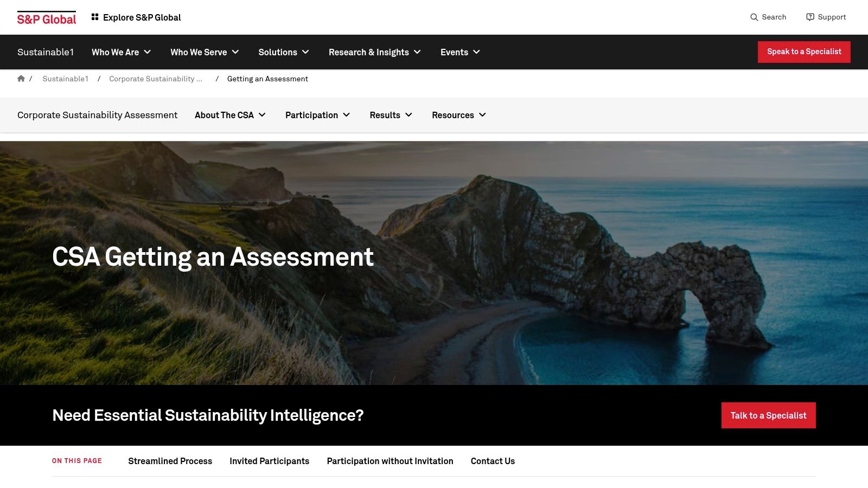Open the Participation menu label
The width and height of the screenshot is (868, 488).
coord(311,115)
